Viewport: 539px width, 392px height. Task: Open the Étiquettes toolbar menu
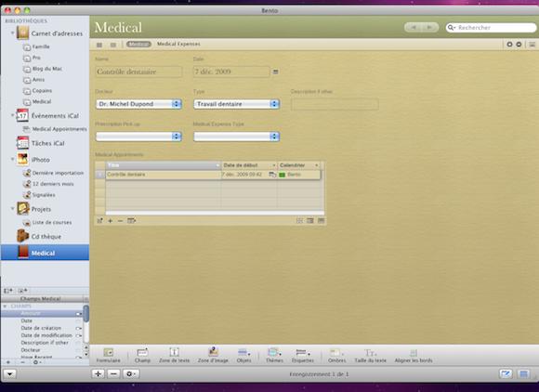[x=303, y=355]
